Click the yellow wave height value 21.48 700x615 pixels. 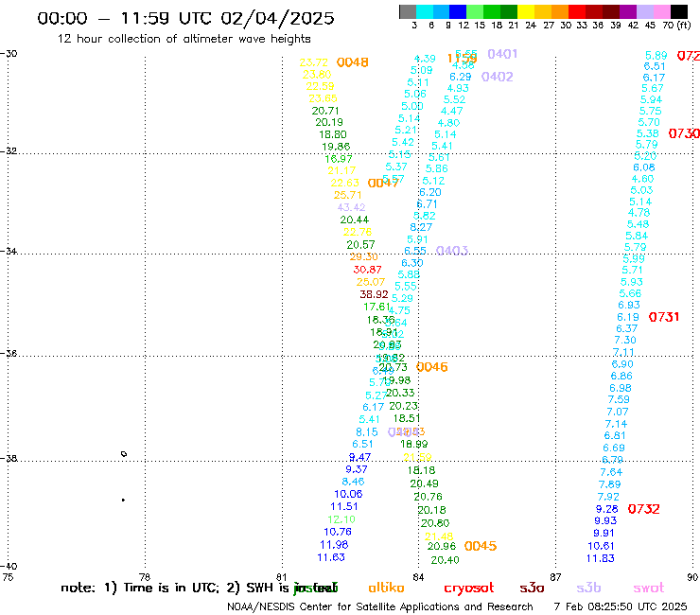[x=439, y=536]
